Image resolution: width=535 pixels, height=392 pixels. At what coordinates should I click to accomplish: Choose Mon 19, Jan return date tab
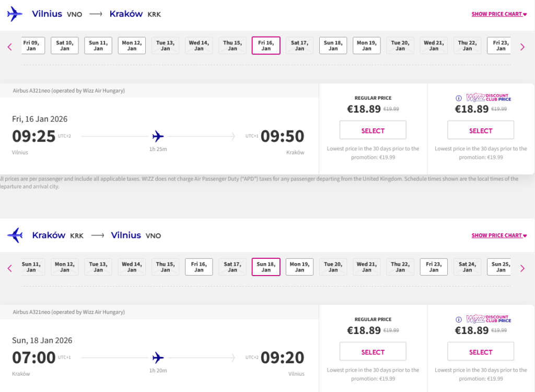(x=299, y=267)
